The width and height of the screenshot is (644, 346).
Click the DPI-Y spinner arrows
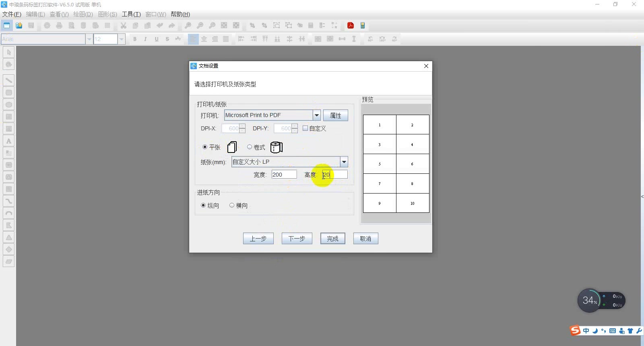(295, 128)
